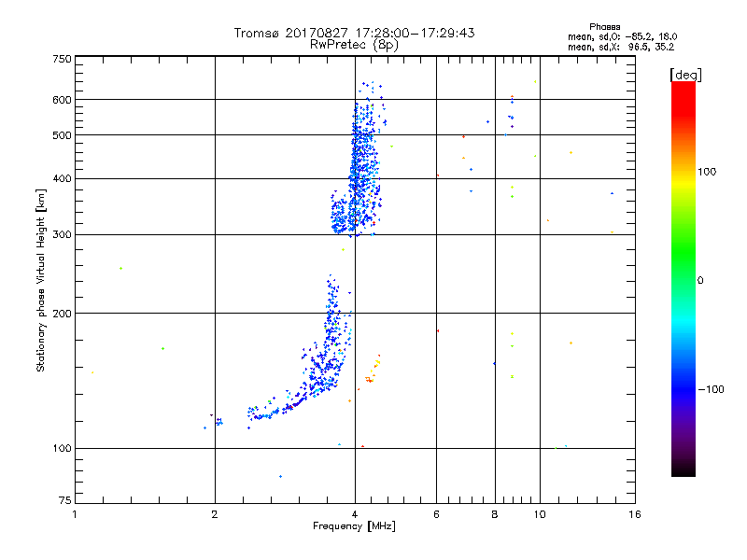Click the x-axis tick label '1'
Viewport: 747px width, 560px height.
[x=75, y=514]
